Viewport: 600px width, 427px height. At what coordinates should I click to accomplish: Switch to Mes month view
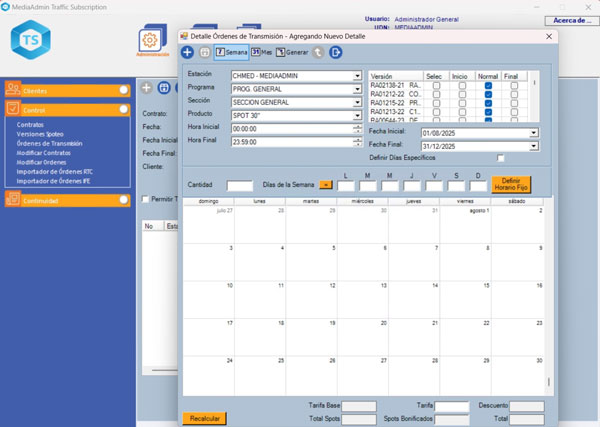click(261, 52)
